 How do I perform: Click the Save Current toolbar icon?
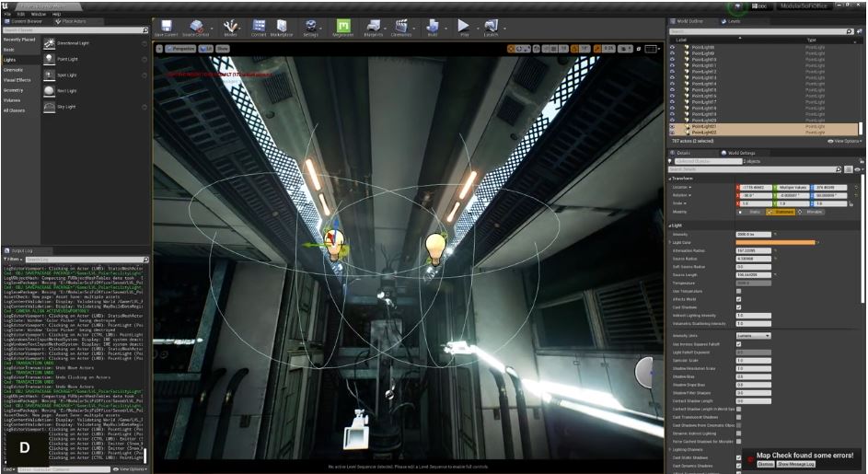pos(167,27)
